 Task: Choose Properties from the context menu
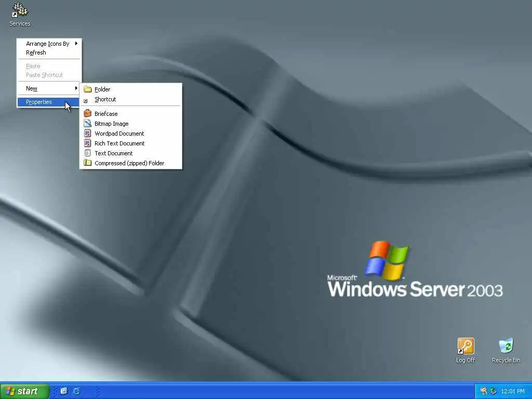click(x=48, y=102)
